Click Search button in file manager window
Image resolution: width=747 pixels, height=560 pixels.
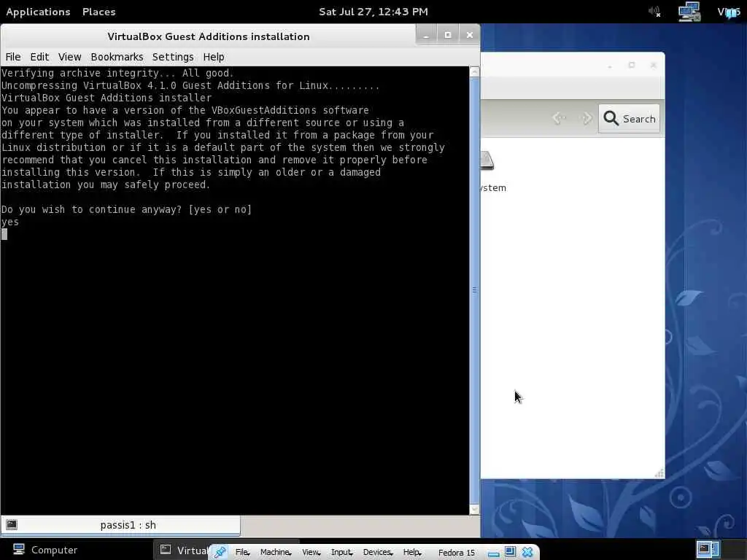(629, 119)
